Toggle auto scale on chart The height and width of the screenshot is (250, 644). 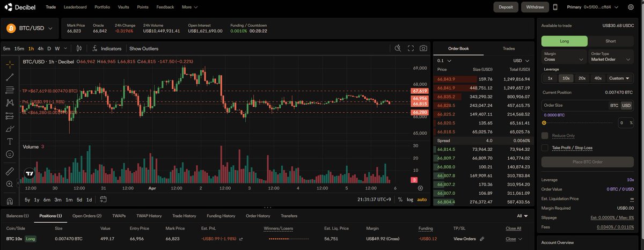pos(422,200)
